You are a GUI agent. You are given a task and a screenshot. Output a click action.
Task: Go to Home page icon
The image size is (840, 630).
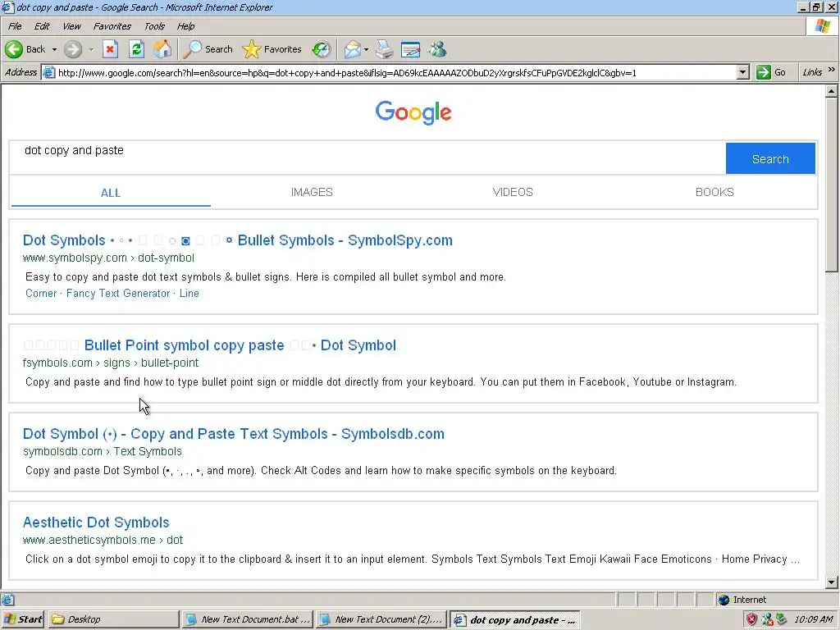point(162,49)
